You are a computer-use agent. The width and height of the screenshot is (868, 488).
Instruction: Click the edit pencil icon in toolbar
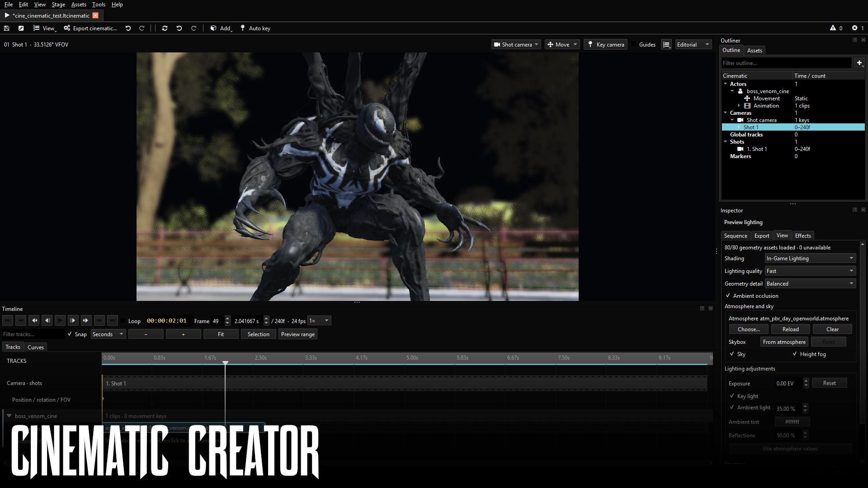tap(21, 28)
